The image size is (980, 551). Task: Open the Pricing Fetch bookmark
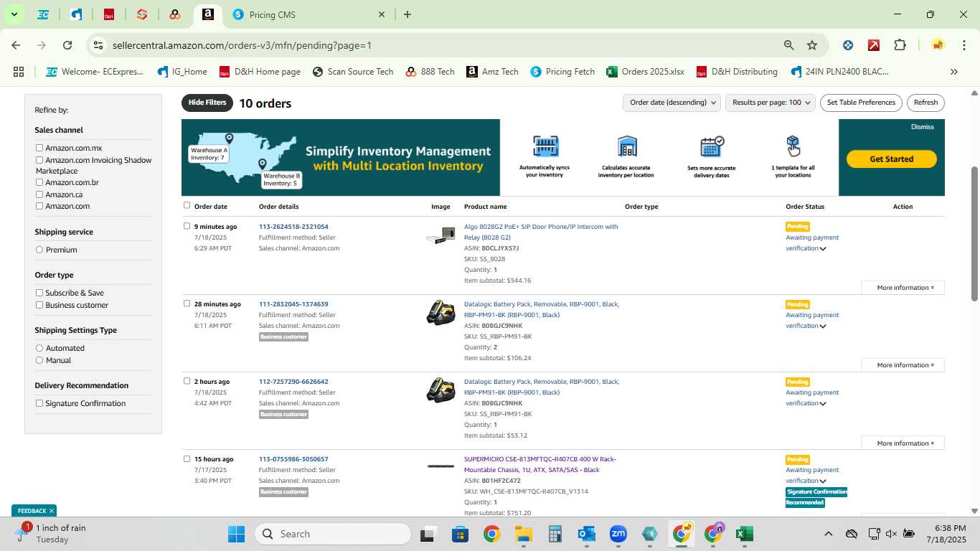[562, 72]
